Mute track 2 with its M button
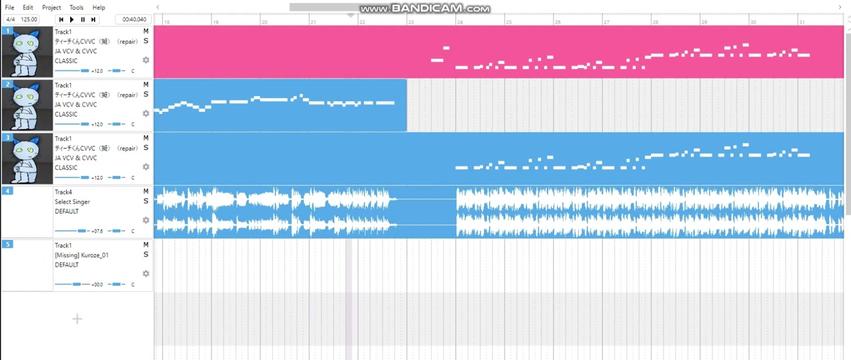The image size is (851, 360). [x=145, y=85]
